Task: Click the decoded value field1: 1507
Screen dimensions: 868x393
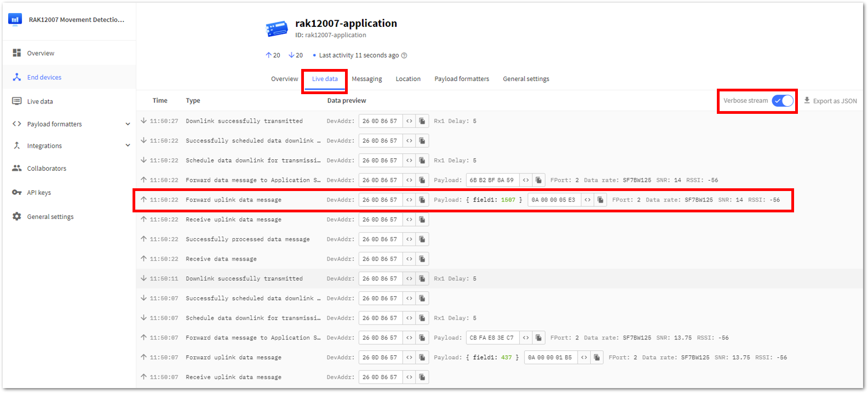Action: (x=495, y=200)
